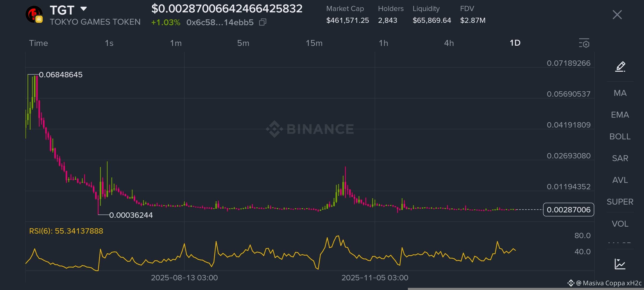Enable the BOLL indicator

620,136
